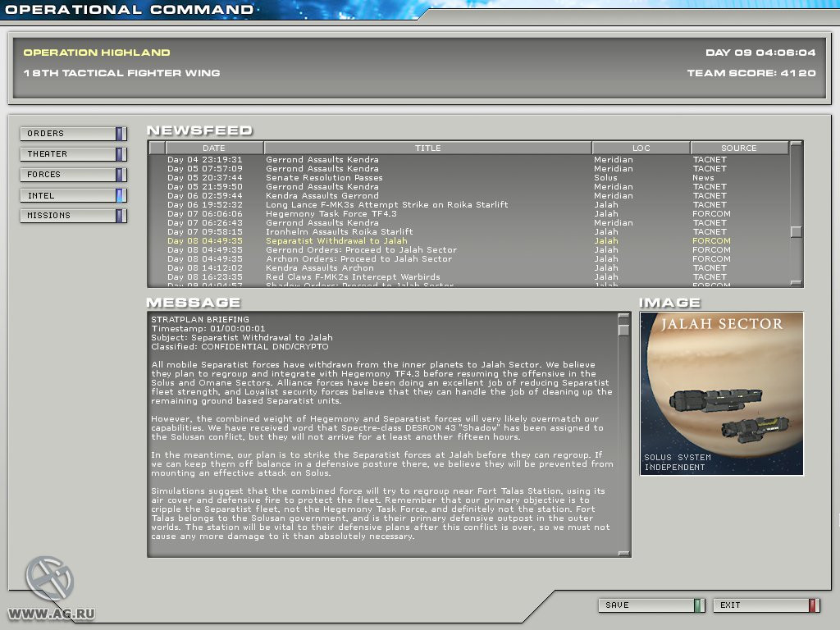Sort the newsfeed by the Loc column

[x=641, y=148]
